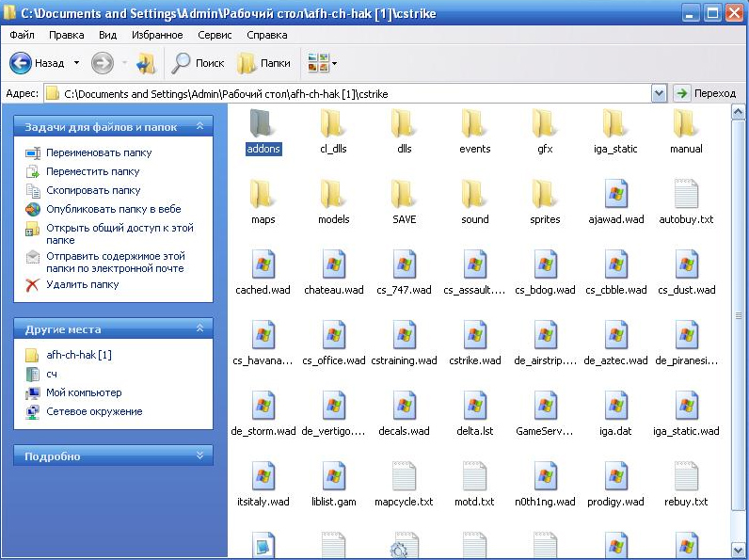Image resolution: width=749 pixels, height=560 pixels.
Task: Go back with the Назад arrow button
Action: point(37,63)
